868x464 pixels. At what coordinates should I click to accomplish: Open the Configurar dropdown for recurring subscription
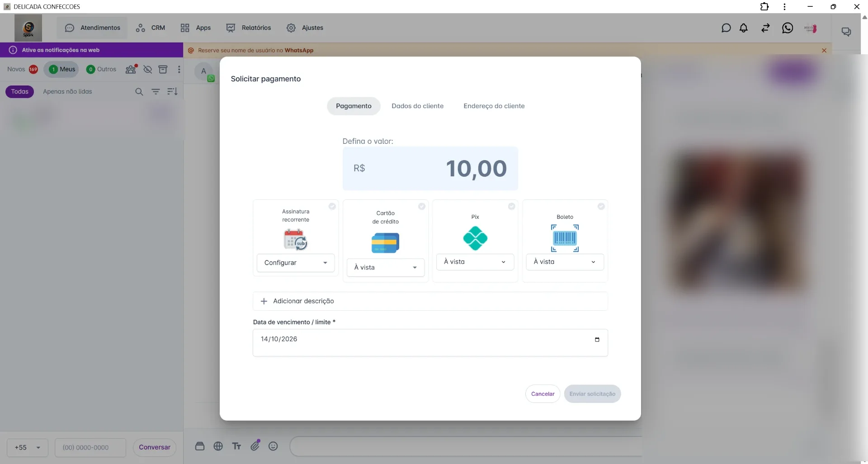click(x=296, y=263)
